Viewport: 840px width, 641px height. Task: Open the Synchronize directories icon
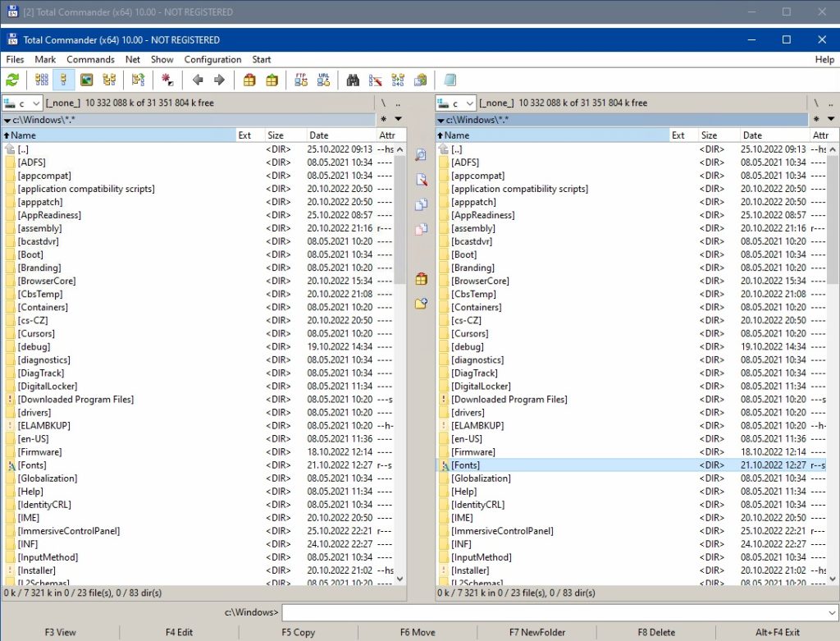398,80
